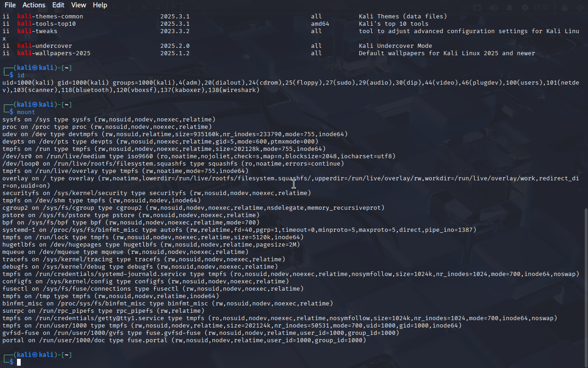Click the 'id' command text
588x368 pixels.
coord(21,75)
